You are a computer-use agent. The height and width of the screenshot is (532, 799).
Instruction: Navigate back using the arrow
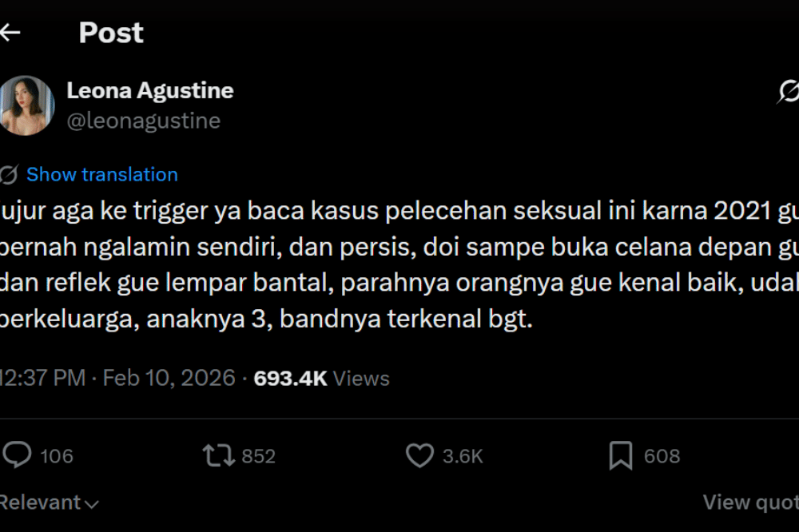click(11, 31)
